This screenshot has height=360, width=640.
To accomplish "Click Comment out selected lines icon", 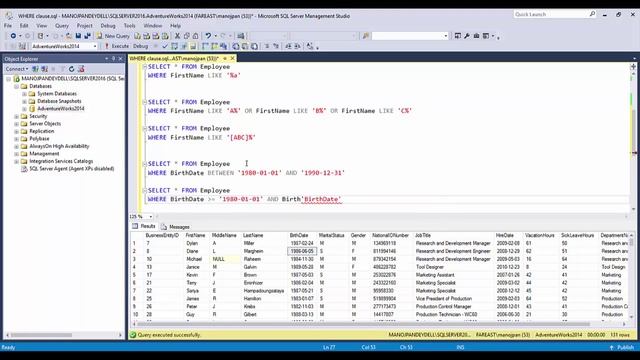I will click(x=267, y=46).
